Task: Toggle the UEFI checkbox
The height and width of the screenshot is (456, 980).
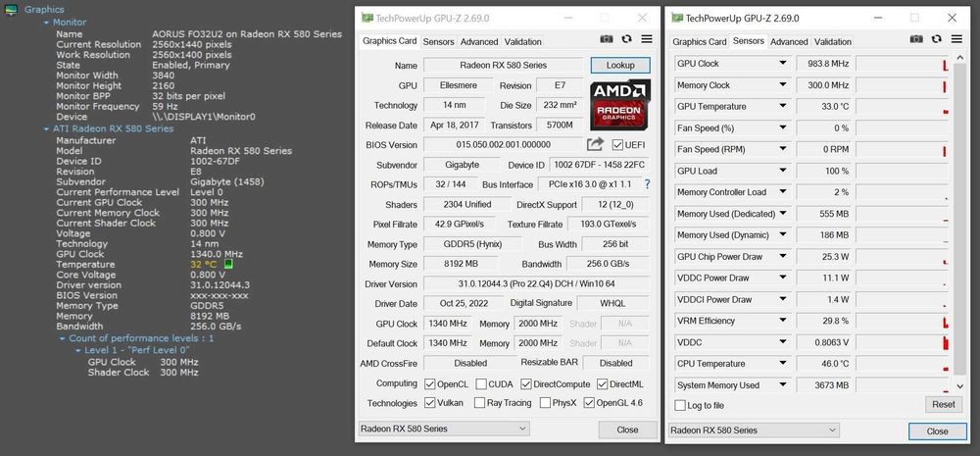Action: [617, 145]
